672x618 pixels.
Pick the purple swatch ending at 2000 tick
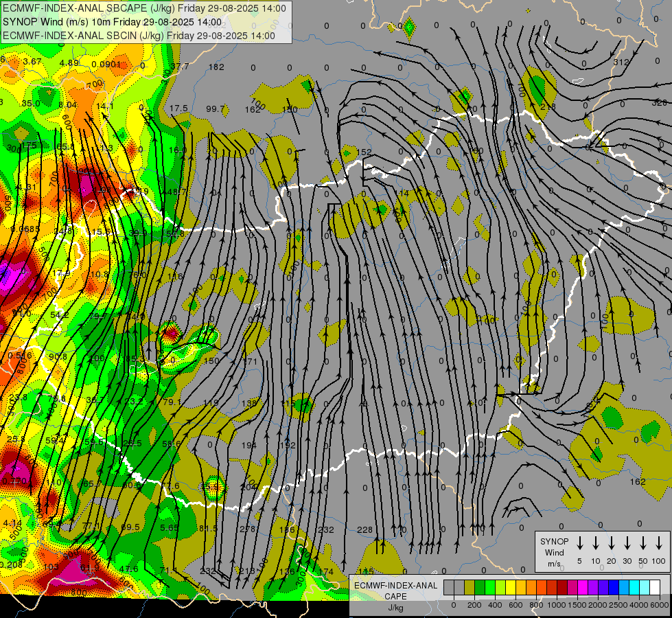pyautogui.click(x=592, y=587)
